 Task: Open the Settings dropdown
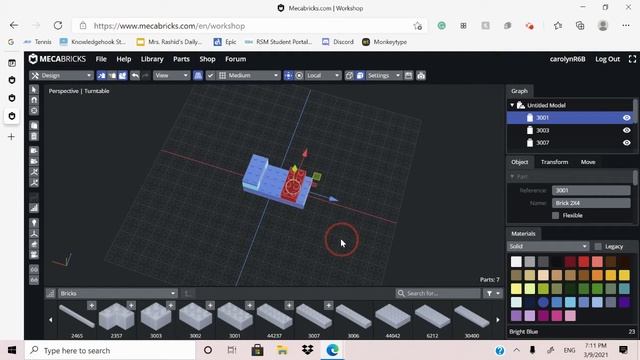(x=384, y=76)
